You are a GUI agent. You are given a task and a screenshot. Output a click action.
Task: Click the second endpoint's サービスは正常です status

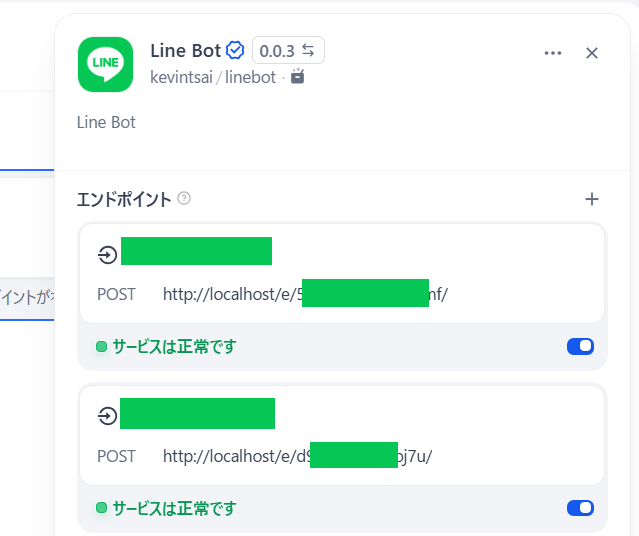click(x=174, y=508)
